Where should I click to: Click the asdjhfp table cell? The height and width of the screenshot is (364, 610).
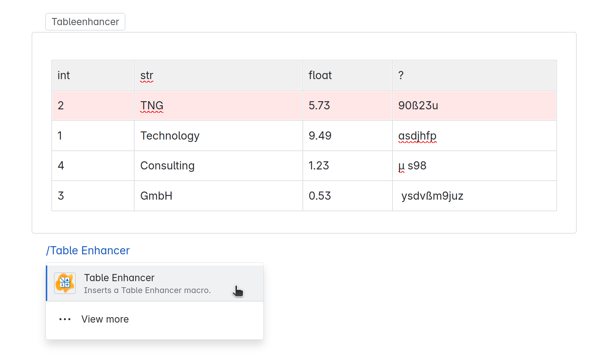coord(417,136)
